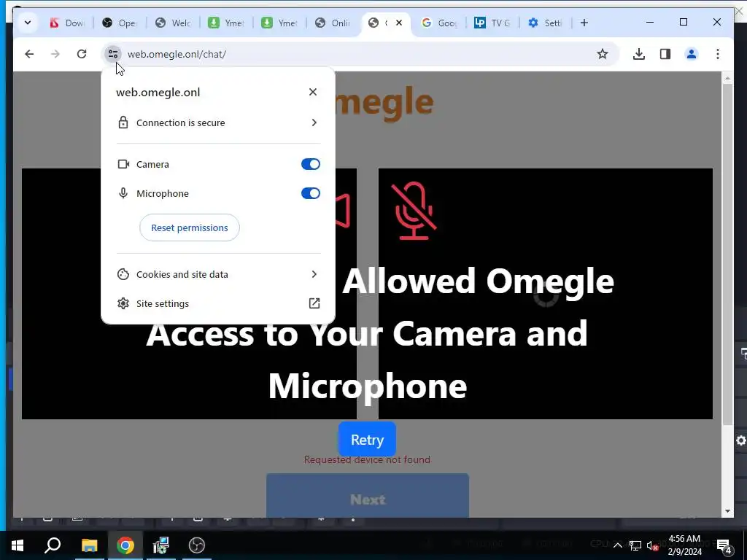Click the network installer taskbar icon
Viewport: 747px width, 560px height.
pos(161,545)
